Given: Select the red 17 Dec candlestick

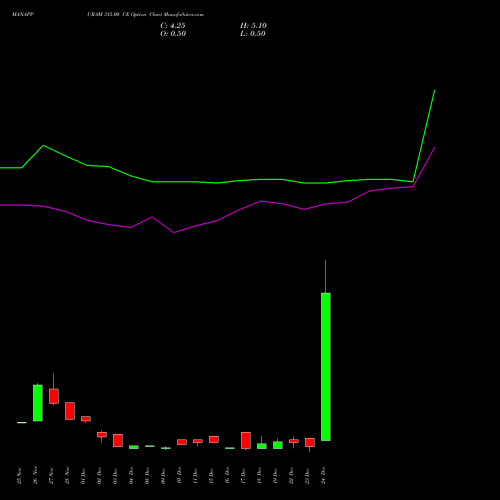Looking at the screenshot, I should (x=246, y=440).
